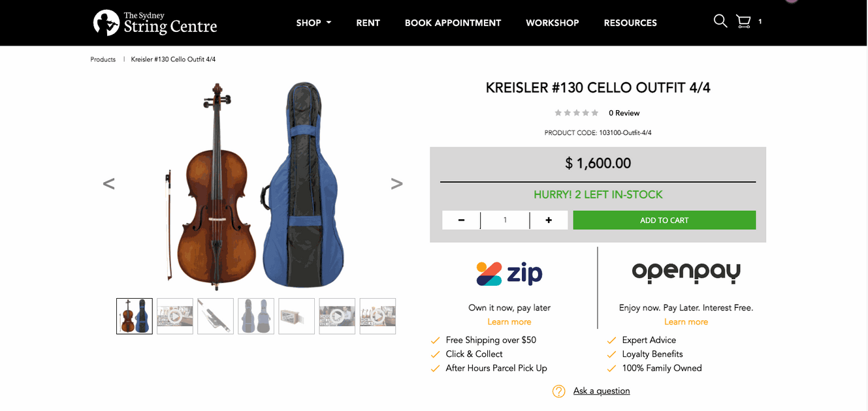The width and height of the screenshot is (868, 411).
Task: Click the question-mark icon beside Ask a question
Action: (x=558, y=391)
